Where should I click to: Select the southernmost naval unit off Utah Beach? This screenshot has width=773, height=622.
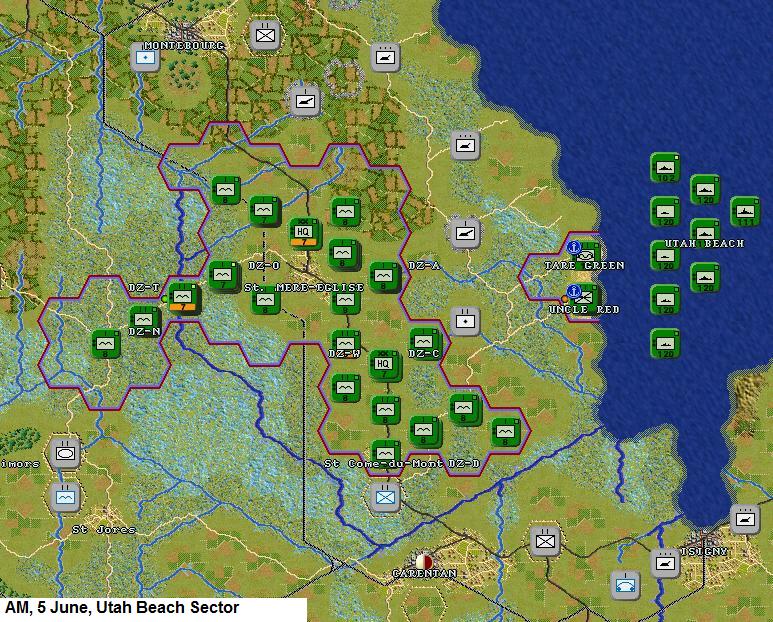[665, 344]
